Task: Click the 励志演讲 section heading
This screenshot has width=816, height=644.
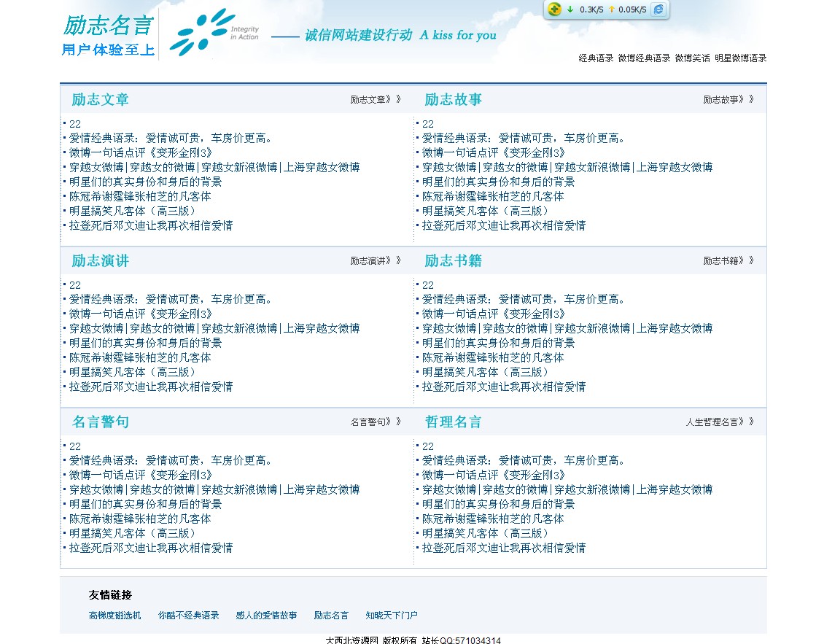Action: click(100, 261)
